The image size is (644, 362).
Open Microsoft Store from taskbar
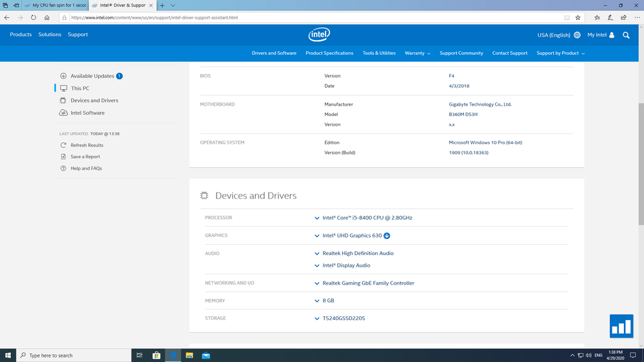pos(157,356)
